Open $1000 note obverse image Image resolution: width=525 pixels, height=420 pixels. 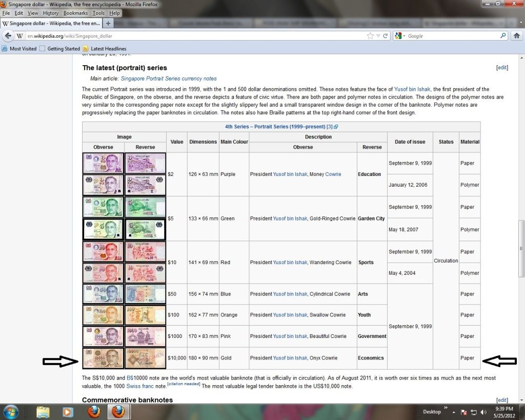pyautogui.click(x=103, y=336)
